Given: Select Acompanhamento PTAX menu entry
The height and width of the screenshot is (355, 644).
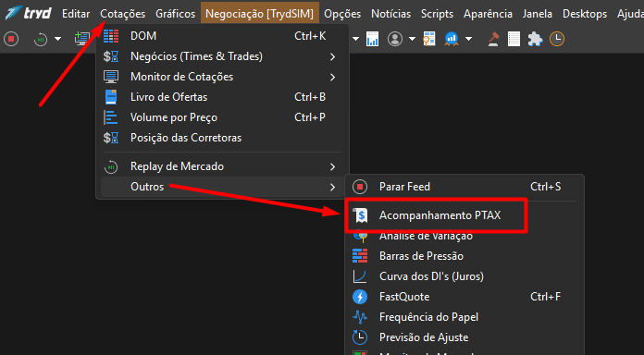Looking at the screenshot, I should click(x=464, y=215).
